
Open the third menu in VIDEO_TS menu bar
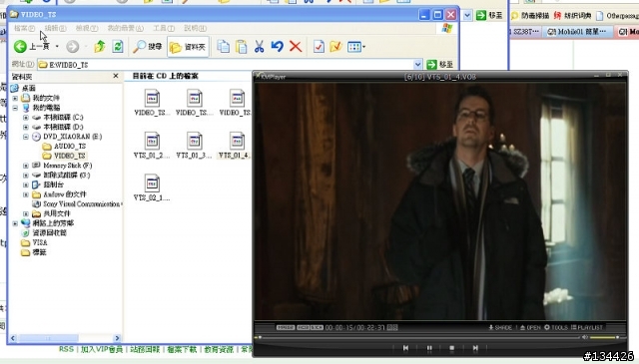pos(87,28)
